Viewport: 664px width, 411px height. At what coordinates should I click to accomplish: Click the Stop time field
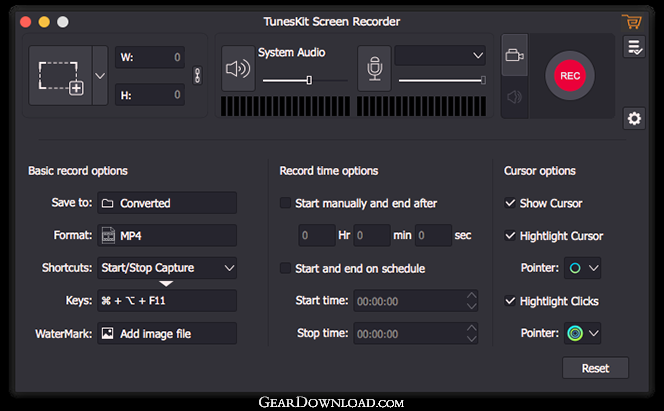coord(416,334)
